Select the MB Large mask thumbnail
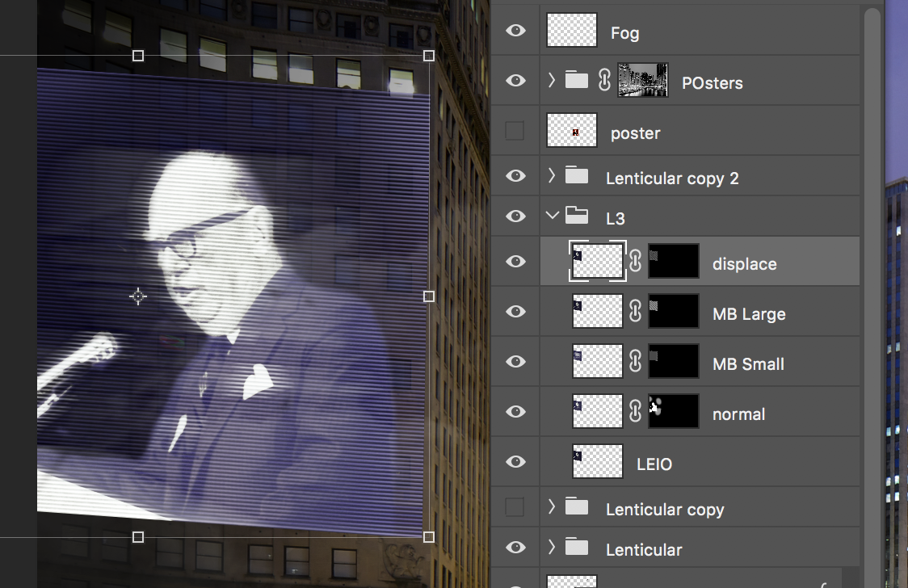The height and width of the screenshot is (588, 908). pyautogui.click(x=674, y=311)
